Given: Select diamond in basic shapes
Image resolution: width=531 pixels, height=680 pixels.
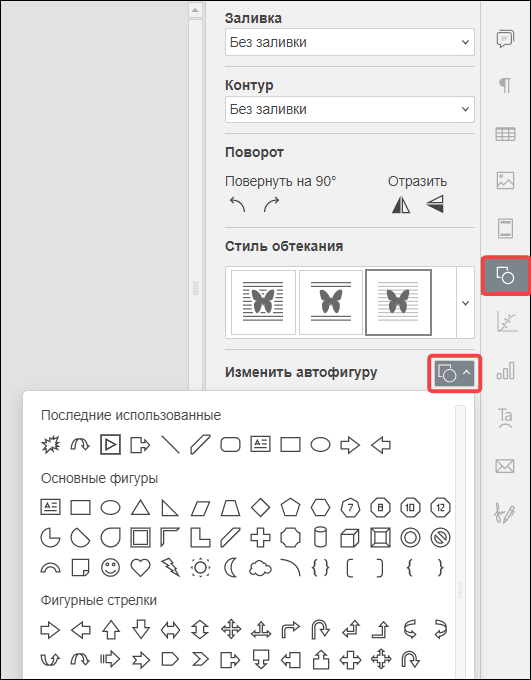Looking at the screenshot, I should (260, 507).
